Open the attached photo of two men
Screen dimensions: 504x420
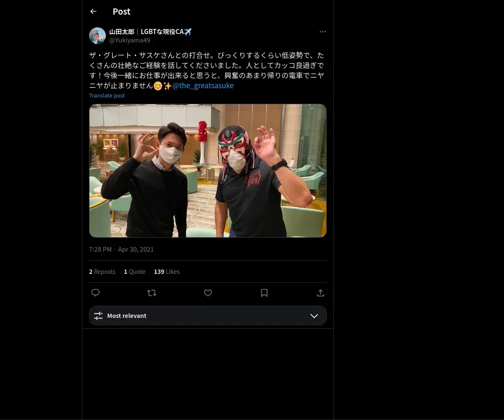(x=208, y=171)
